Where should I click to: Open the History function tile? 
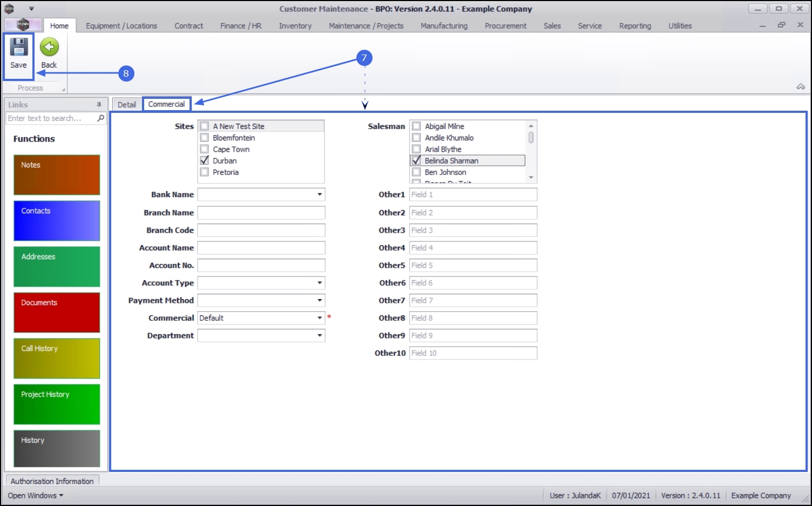tap(57, 449)
